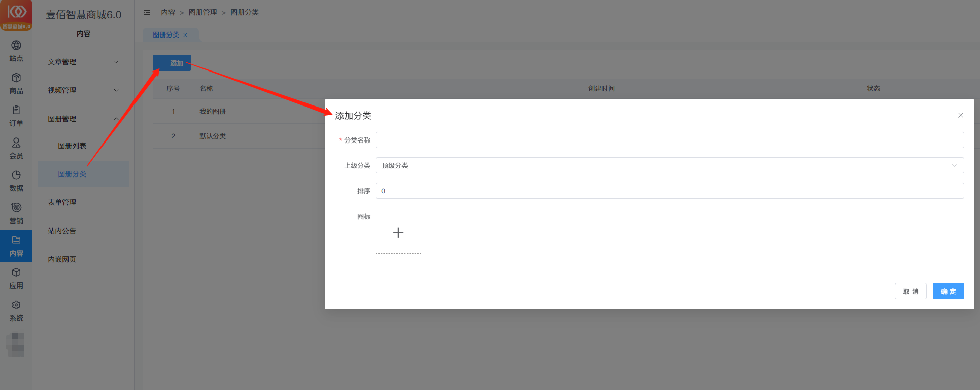Collapse the 图册管理 menu
This screenshot has width=980, height=390.
83,119
